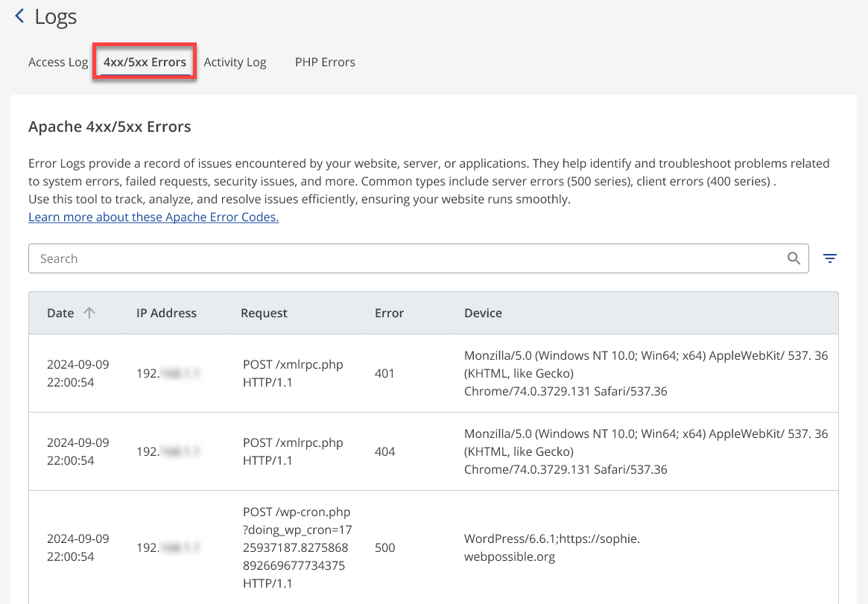
Task: Go to the PHP Errors tab
Action: point(325,62)
